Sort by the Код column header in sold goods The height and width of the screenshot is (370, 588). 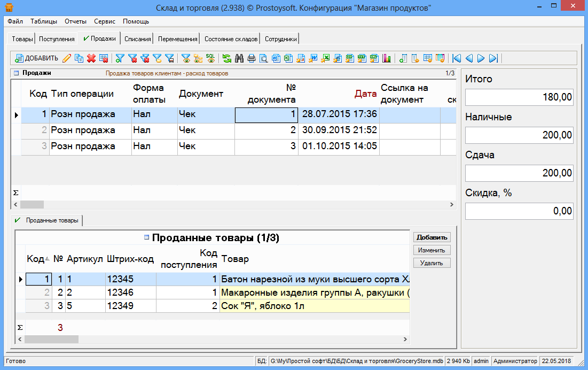36,259
